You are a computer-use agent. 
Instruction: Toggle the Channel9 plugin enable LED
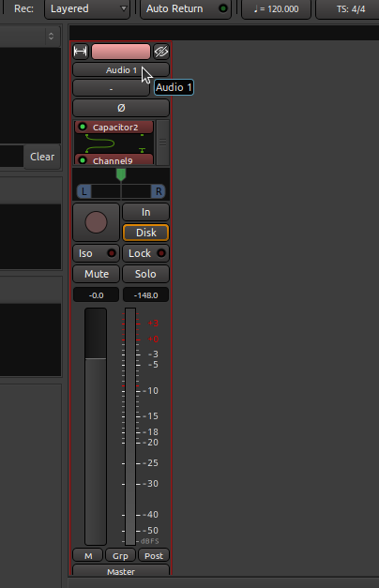pos(83,160)
